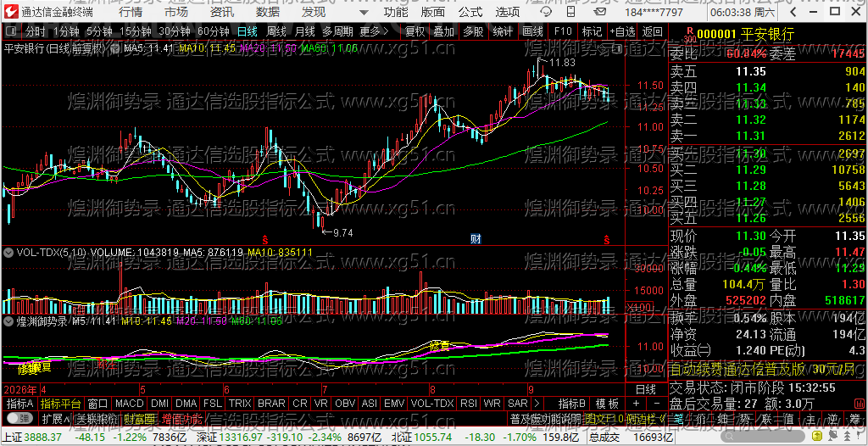Toggle the 弹 switch at bottom left
The height and width of the screenshot is (446, 868).
click(19, 416)
